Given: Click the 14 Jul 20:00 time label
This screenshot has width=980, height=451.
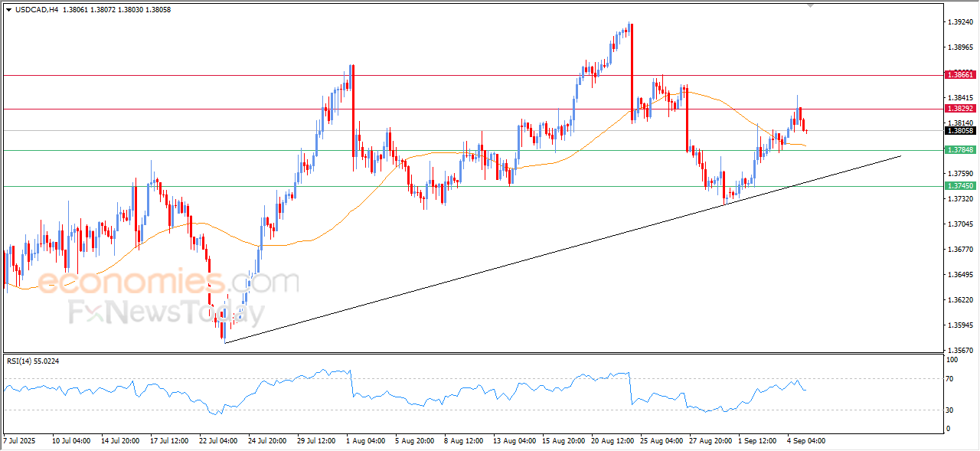Looking at the screenshot, I should click(x=119, y=441).
